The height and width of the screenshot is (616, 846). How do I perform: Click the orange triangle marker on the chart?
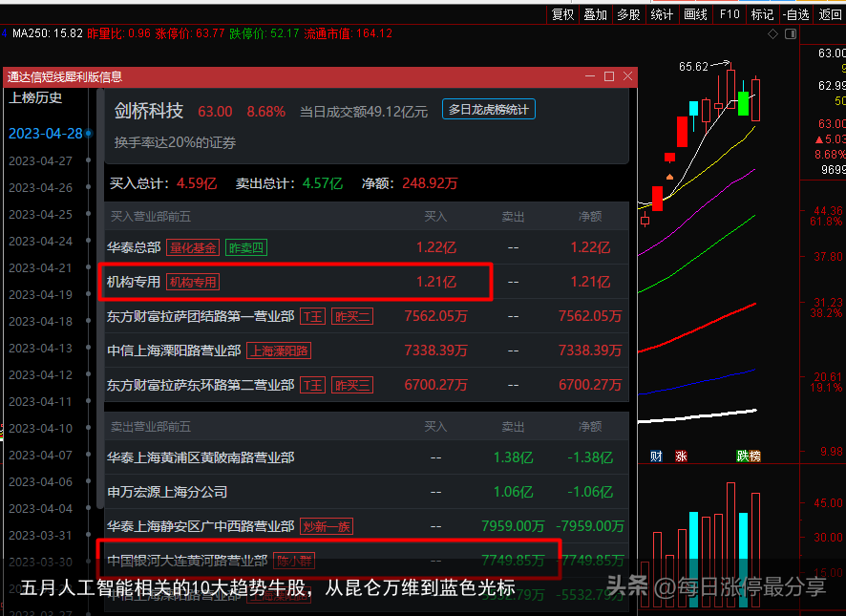click(x=669, y=177)
